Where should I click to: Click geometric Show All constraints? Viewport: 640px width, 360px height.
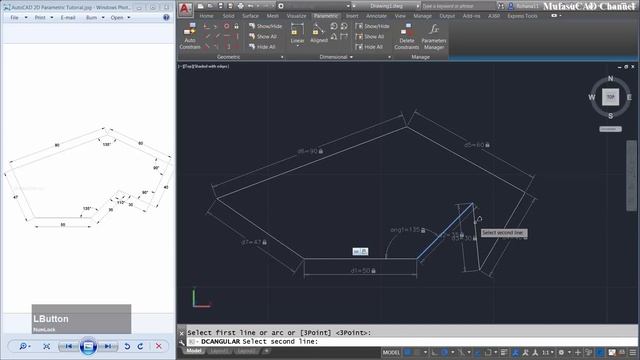[x=263, y=36]
